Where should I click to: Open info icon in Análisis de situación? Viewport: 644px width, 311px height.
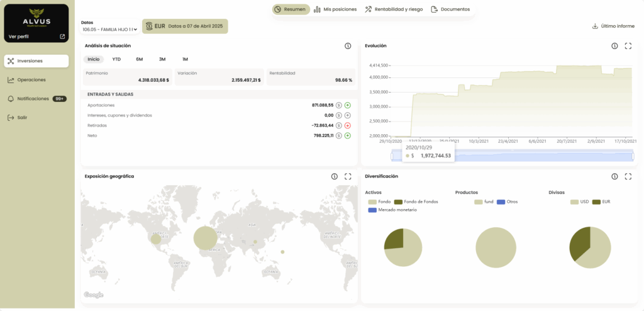coord(348,46)
